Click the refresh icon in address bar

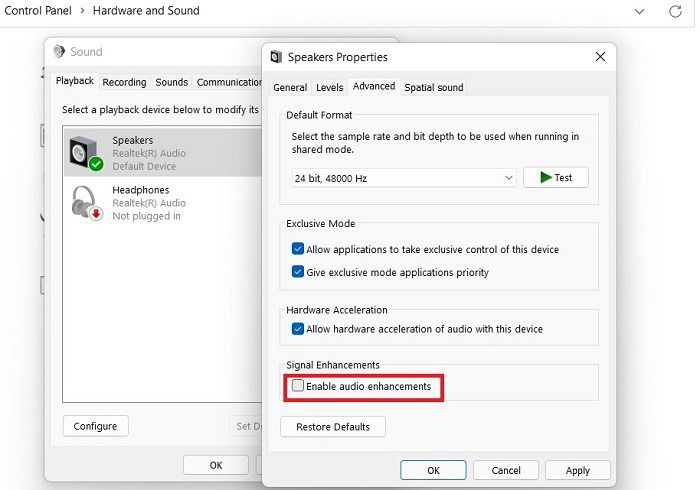click(675, 11)
